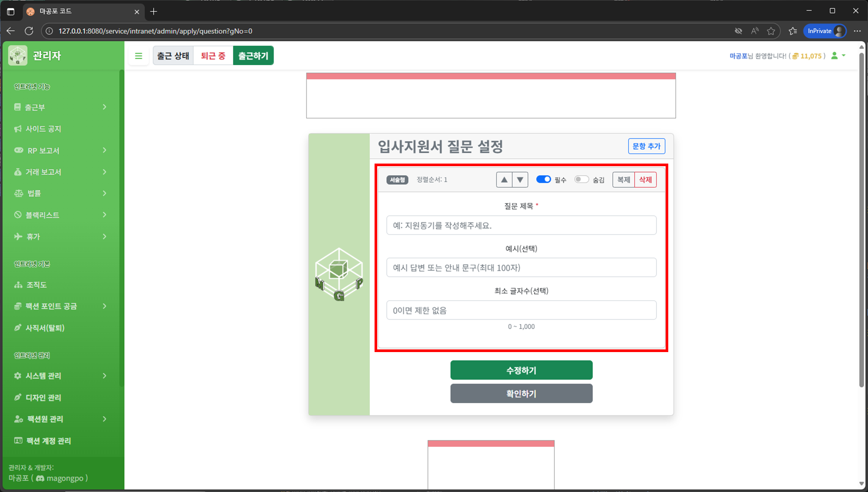This screenshot has width=868, height=492.
Task: Move question down with the arrow button
Action: [x=520, y=180]
